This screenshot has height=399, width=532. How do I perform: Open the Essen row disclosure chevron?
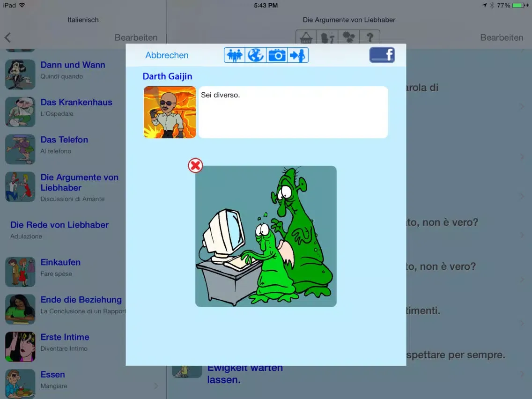[x=156, y=386]
